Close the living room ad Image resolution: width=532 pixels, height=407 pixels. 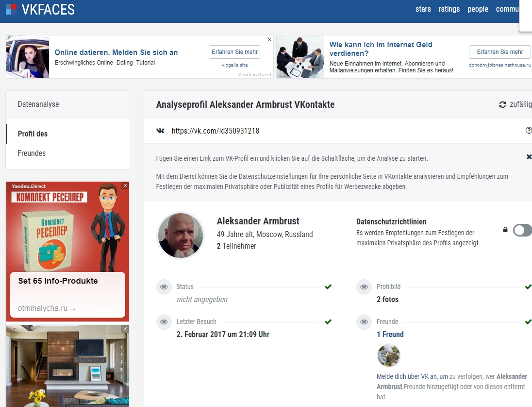pyautogui.click(x=125, y=329)
